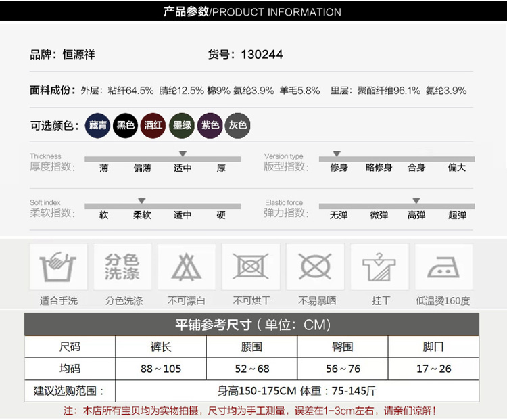Screen dimensions: 507x420
Task: Click the 56~76 hip cell
Action: click(343, 369)
